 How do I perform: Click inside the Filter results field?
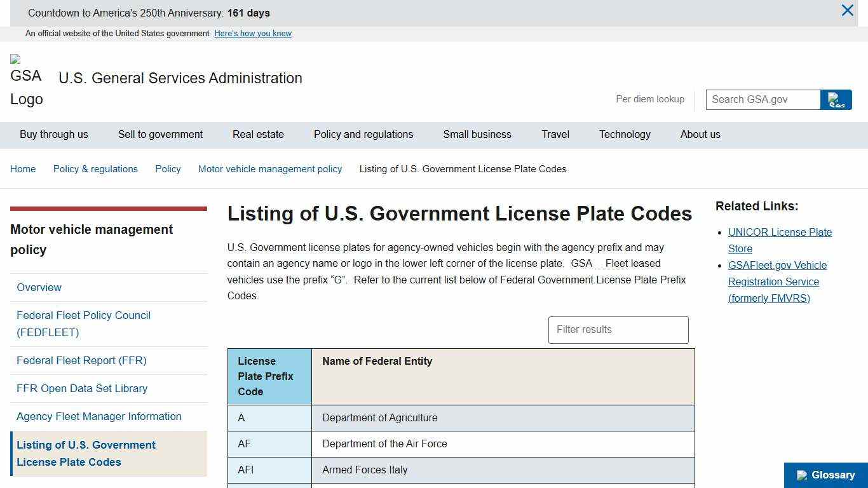tap(617, 330)
